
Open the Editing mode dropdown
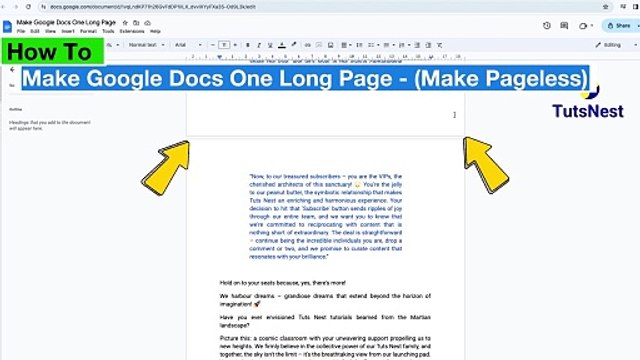pyautogui.click(x=616, y=45)
